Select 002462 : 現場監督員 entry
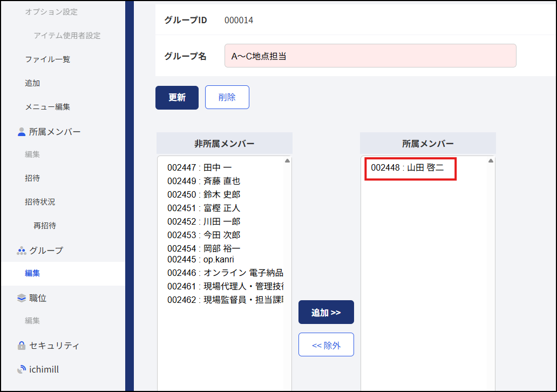Screen dimensions: 557x392 tap(224, 300)
